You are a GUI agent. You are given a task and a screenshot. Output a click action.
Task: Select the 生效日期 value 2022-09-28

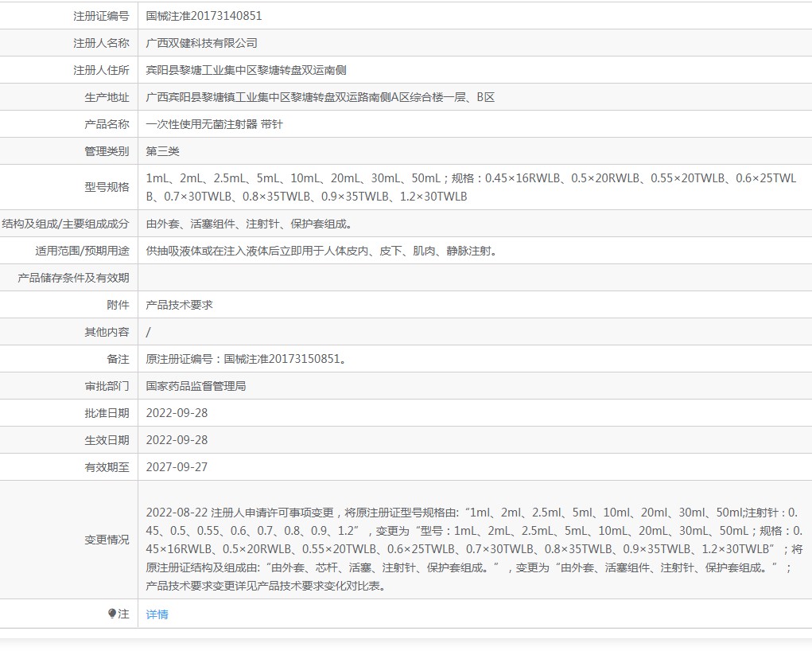tap(177, 440)
